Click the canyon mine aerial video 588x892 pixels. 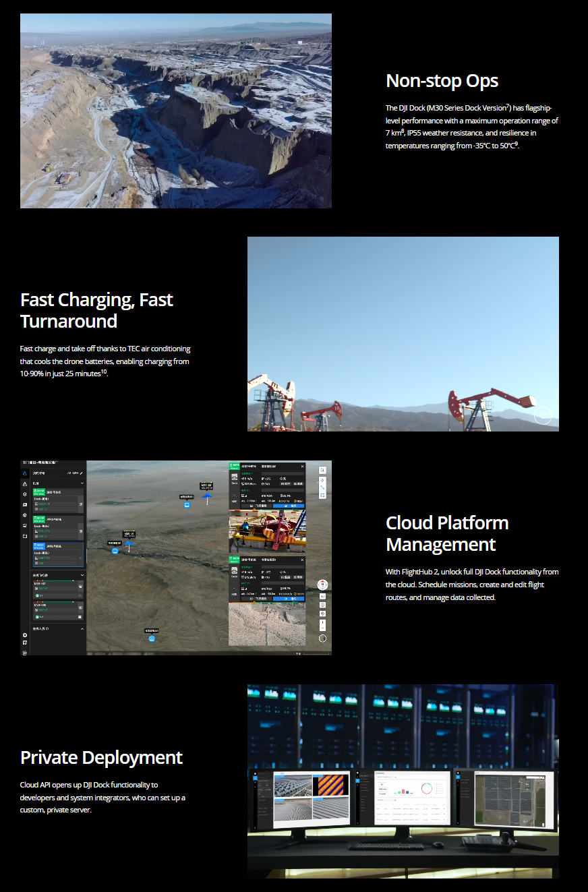pos(175,111)
